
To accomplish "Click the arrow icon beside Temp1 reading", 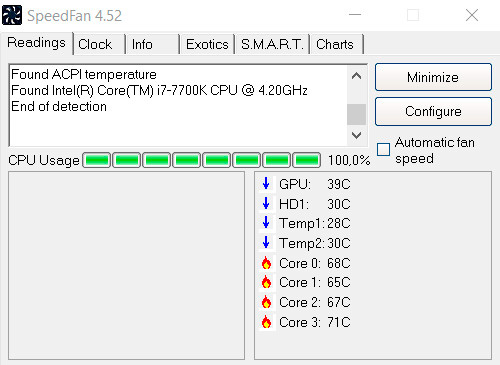I will 266,223.
